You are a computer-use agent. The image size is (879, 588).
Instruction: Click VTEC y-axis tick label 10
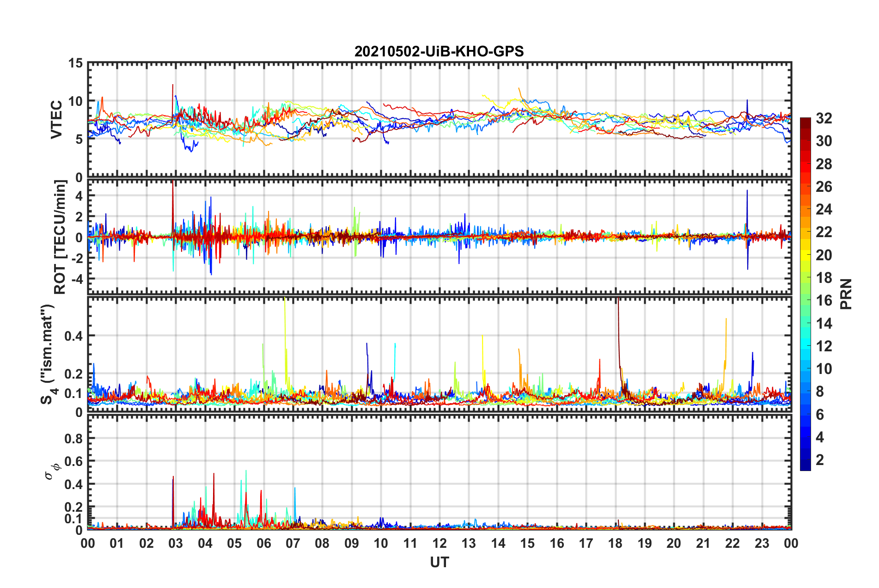[x=75, y=101]
